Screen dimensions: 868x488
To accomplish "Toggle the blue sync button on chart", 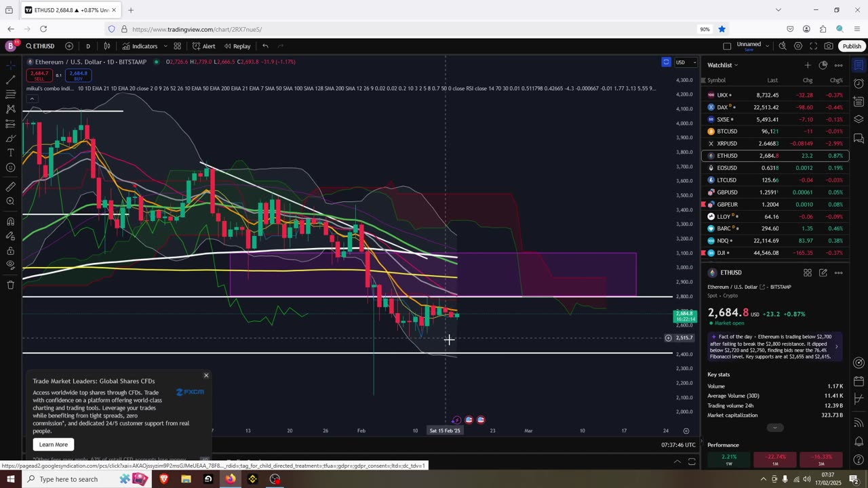I will pos(666,62).
